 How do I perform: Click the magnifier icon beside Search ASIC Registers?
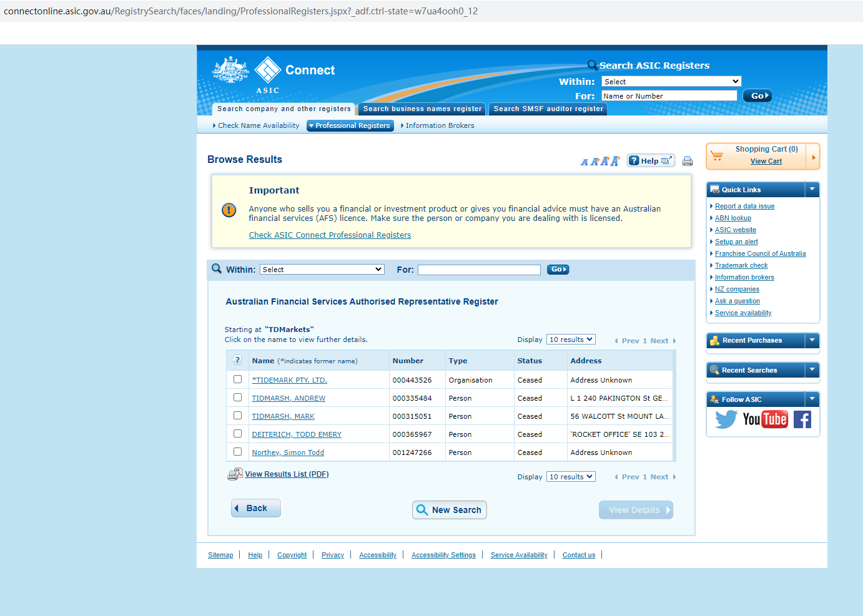pos(592,65)
